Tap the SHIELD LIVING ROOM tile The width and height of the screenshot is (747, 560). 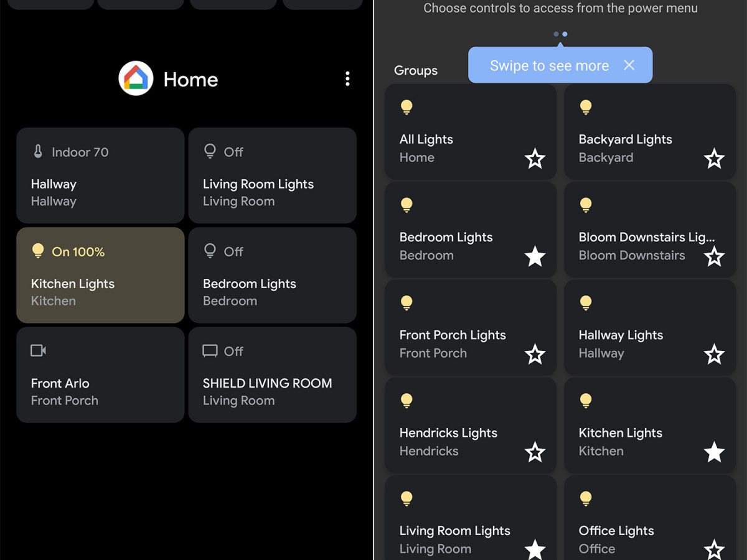pos(272,375)
